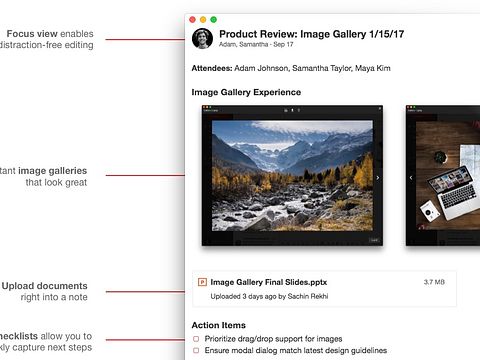Image resolution: width=480 pixels, height=360 pixels.
Task: Go back using left arrow on laptop image
Action: [x=411, y=178]
